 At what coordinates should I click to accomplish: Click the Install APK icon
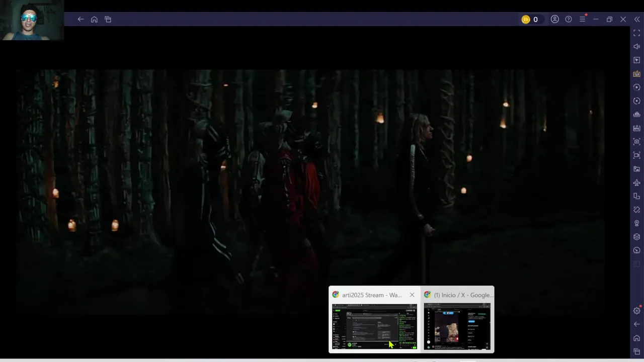637,128
